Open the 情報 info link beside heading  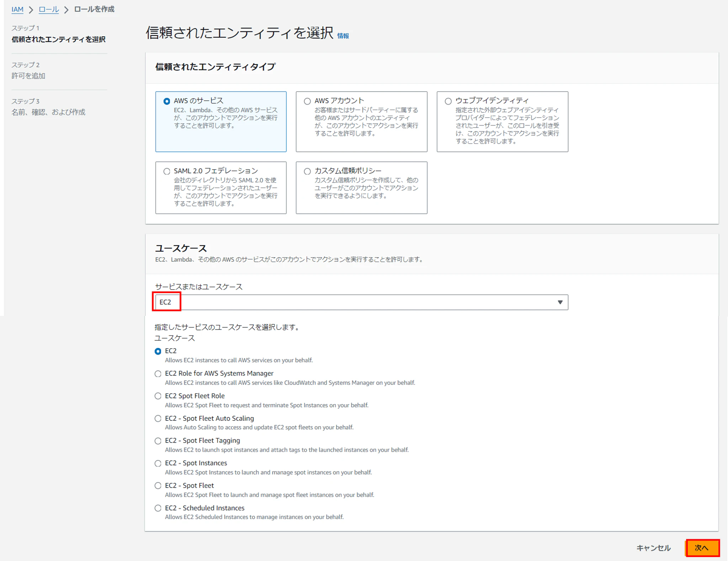tap(343, 36)
